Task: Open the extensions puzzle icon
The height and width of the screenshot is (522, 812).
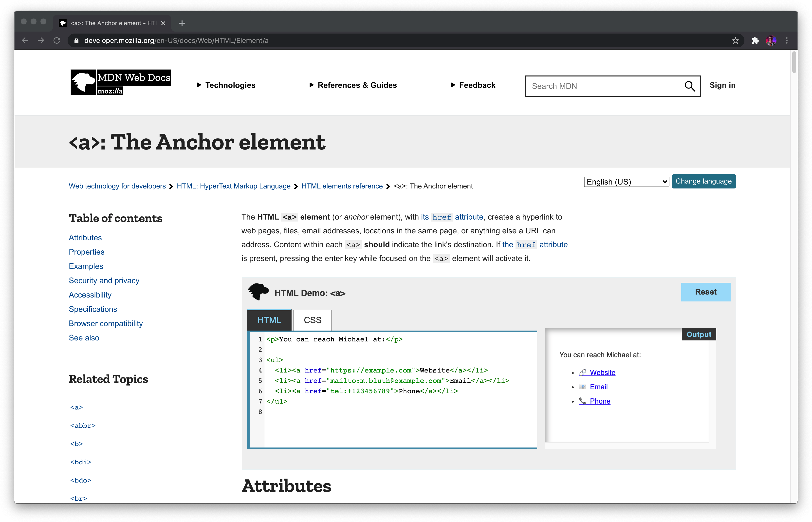Action: pos(755,41)
